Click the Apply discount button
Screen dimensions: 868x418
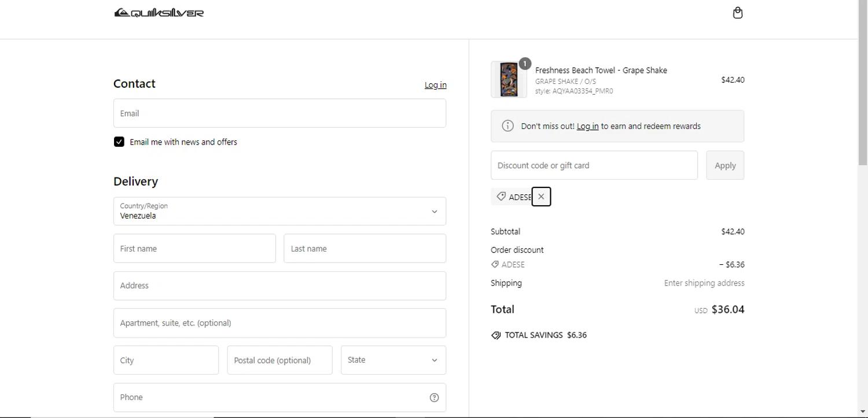(x=725, y=165)
